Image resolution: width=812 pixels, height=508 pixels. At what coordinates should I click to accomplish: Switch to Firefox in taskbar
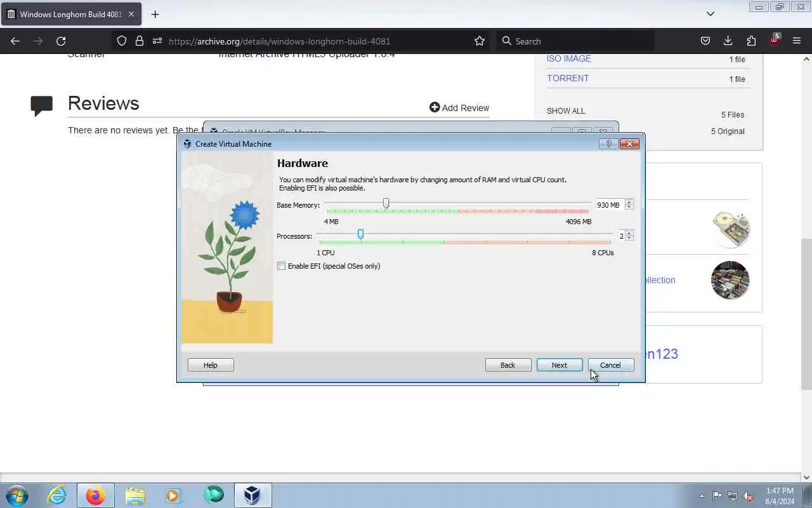click(95, 495)
